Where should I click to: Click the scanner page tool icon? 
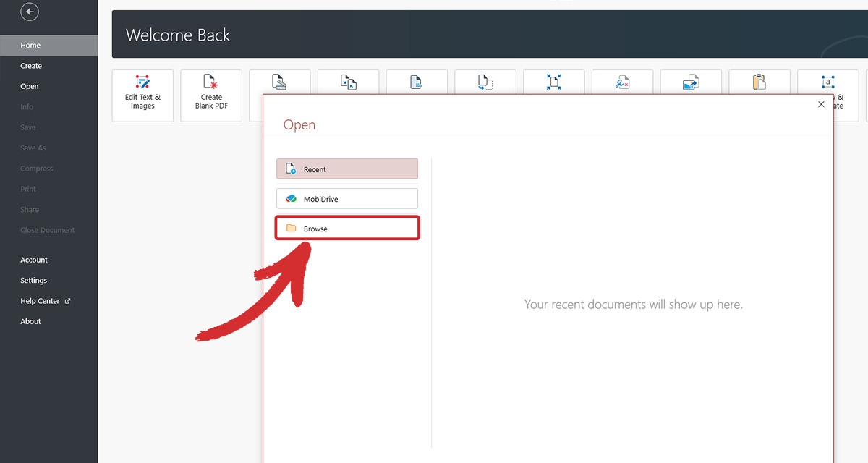coord(279,82)
